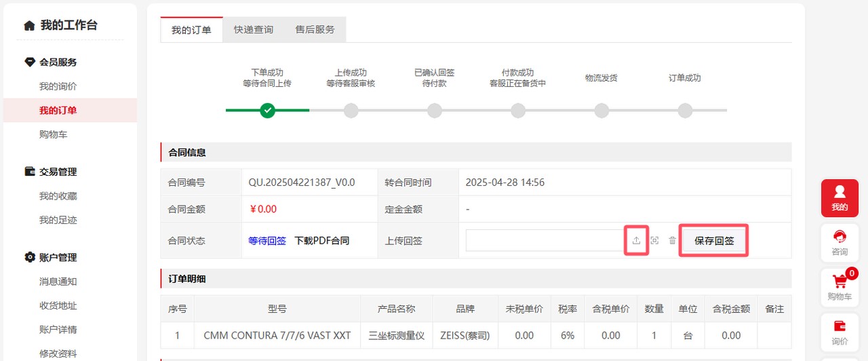Image resolution: width=868 pixels, height=361 pixels.
Task: Select 我的订单 tab
Action: click(191, 30)
